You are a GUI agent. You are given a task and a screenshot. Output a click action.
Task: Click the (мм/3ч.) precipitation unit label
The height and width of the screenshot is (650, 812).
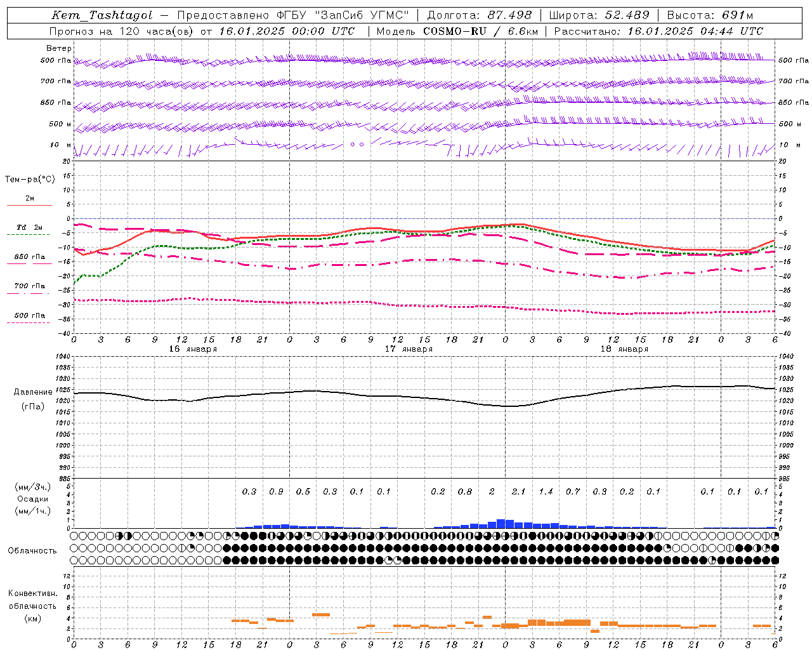pyautogui.click(x=33, y=487)
